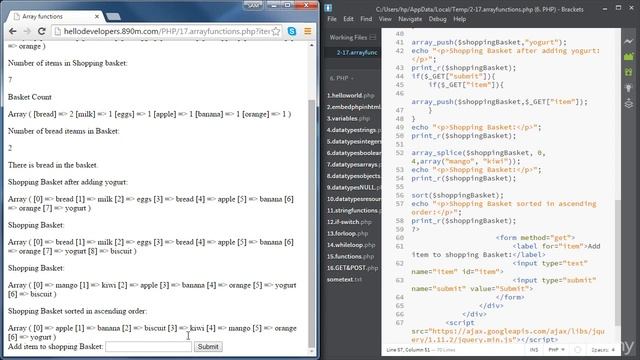Click the Live Preview lightning icon in Brackets
The image size is (640, 360).
click(629, 41)
